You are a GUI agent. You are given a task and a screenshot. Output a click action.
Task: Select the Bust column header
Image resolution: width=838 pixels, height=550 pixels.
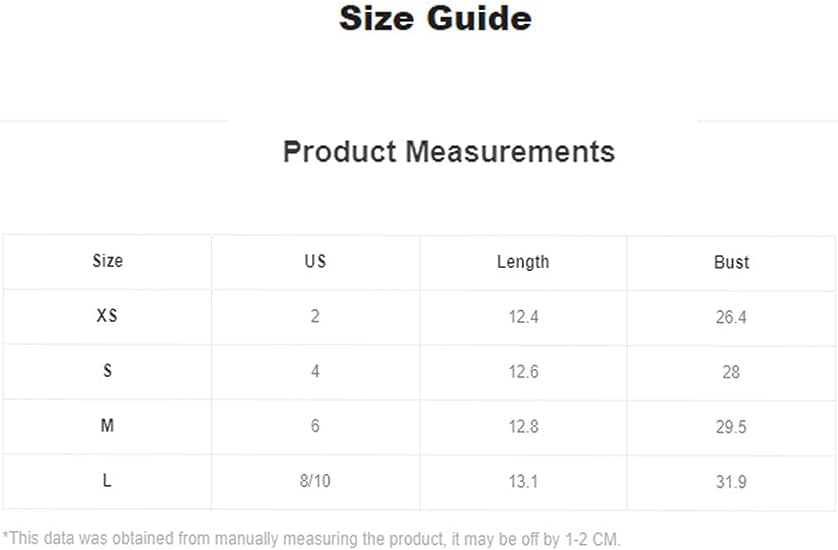click(731, 262)
